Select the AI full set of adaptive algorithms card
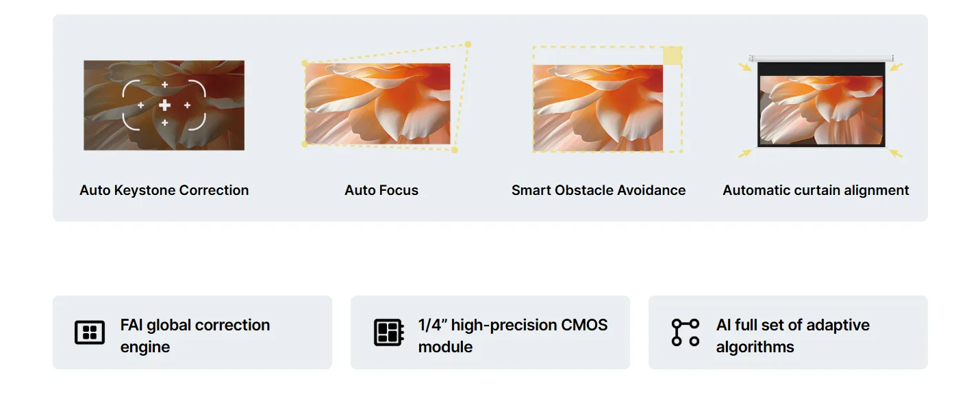980x394 pixels. (x=788, y=332)
